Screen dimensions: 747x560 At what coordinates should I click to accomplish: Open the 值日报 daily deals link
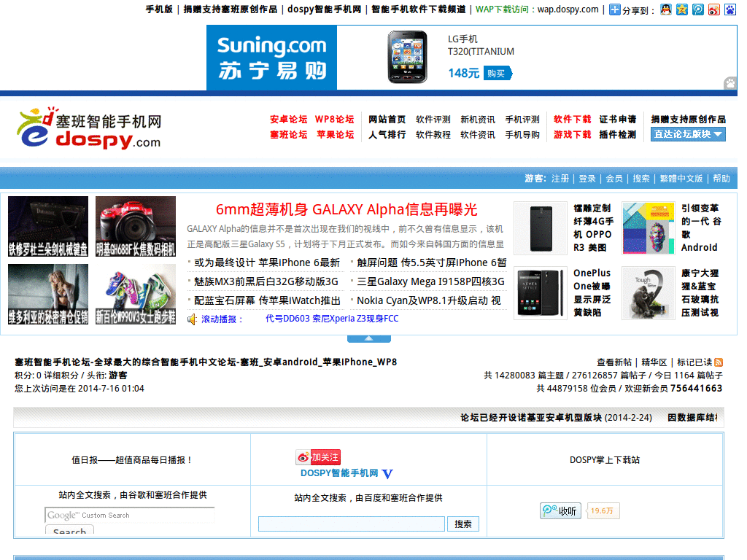[x=132, y=460]
